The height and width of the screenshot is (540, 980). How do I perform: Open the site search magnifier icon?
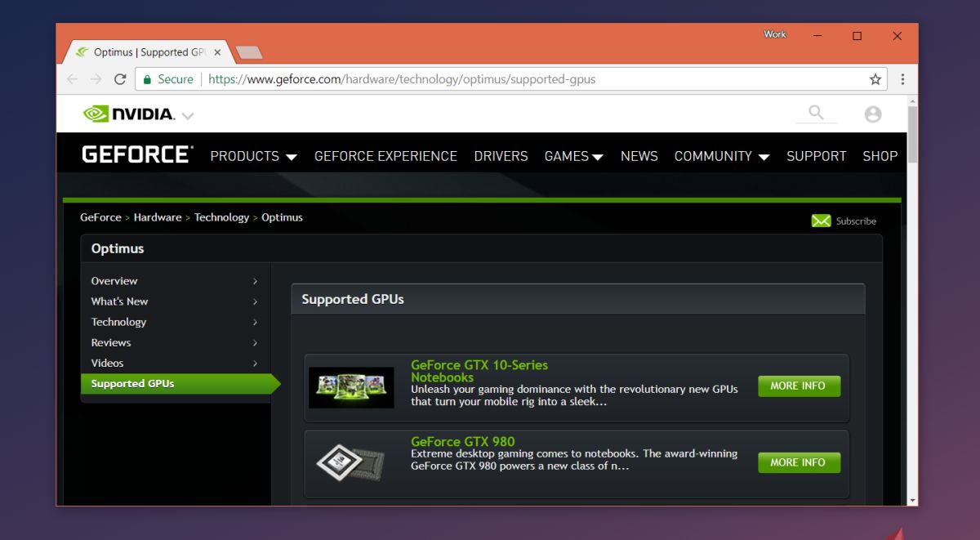(816, 113)
